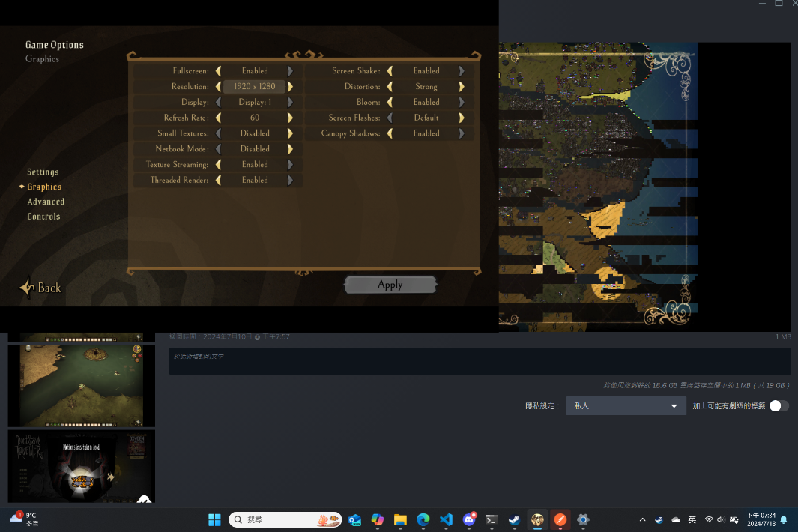Viewport: 798px width, 532px height.
Task: Raise the Refresh Rate value
Action: (290, 118)
